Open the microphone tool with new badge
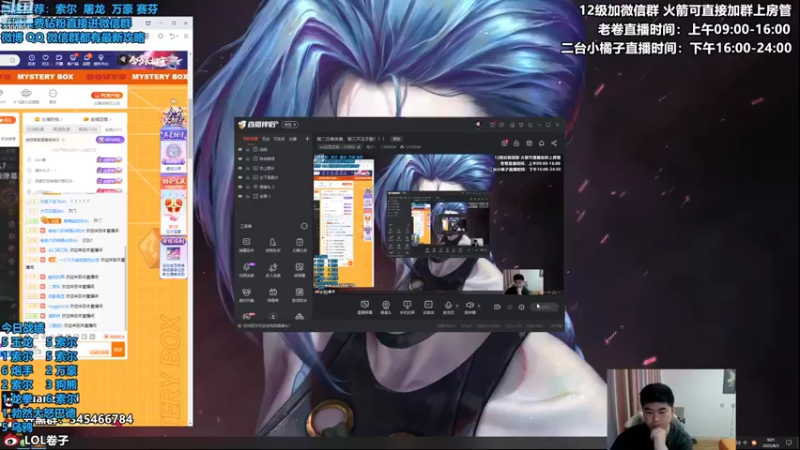800x450 pixels. click(246, 269)
